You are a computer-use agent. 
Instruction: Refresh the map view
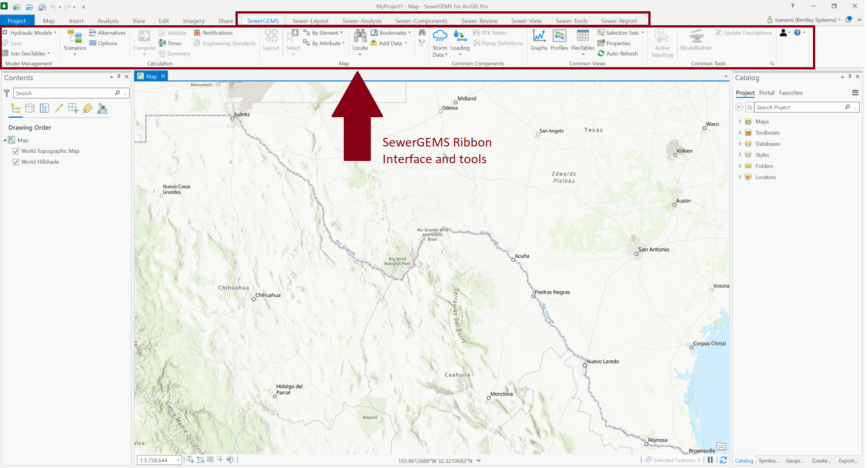click(x=724, y=460)
